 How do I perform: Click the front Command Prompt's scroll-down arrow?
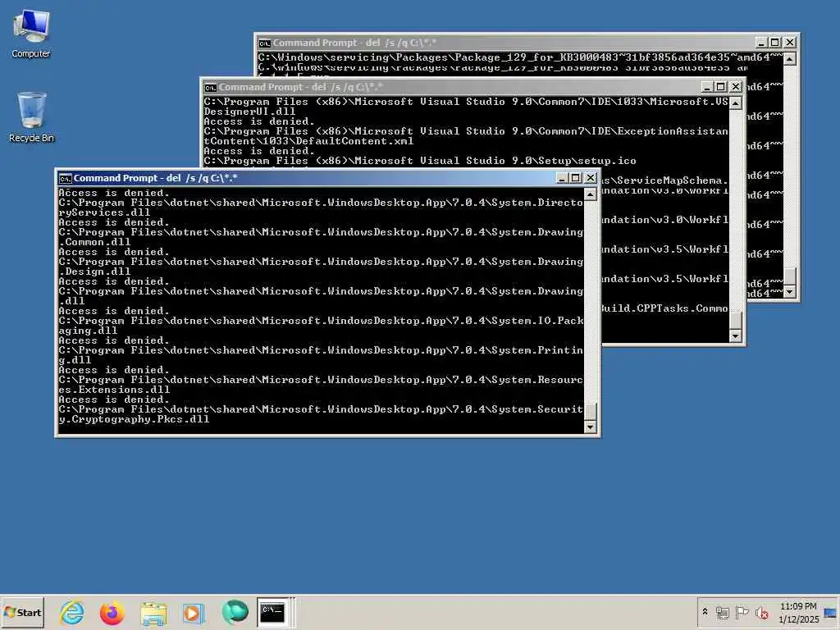[x=591, y=427]
